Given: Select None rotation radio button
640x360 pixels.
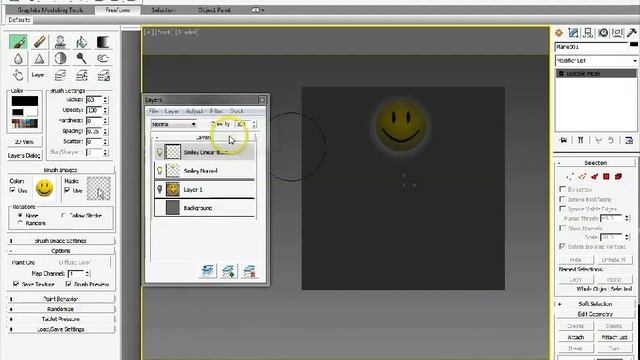Looking at the screenshot, I should [x=20, y=215].
